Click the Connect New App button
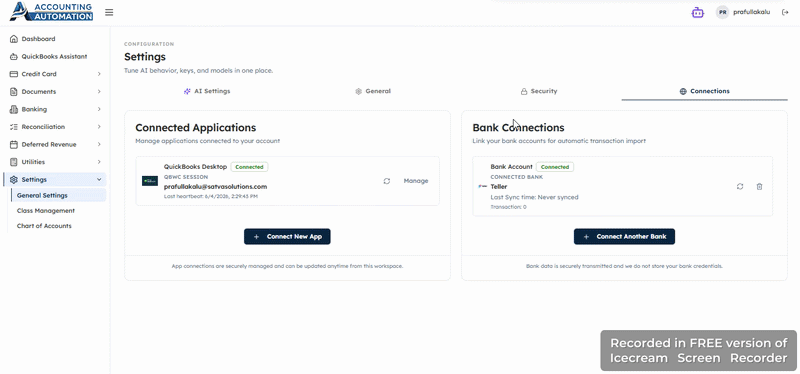Image resolution: width=800 pixels, height=374 pixels. (287, 237)
